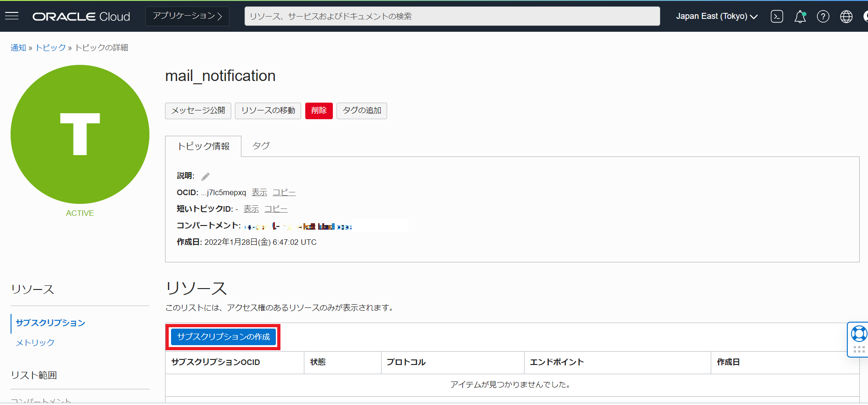Open the Cloud Shell developer tools icon

click(x=777, y=17)
